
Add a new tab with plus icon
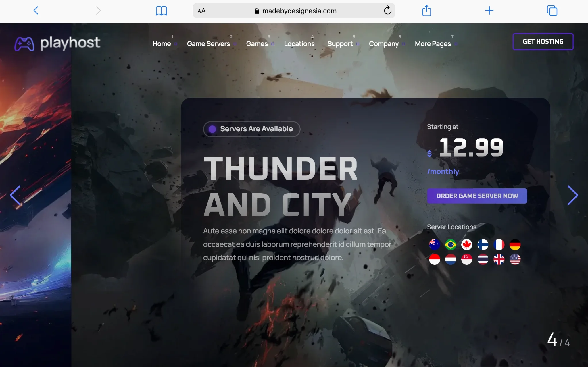(489, 11)
